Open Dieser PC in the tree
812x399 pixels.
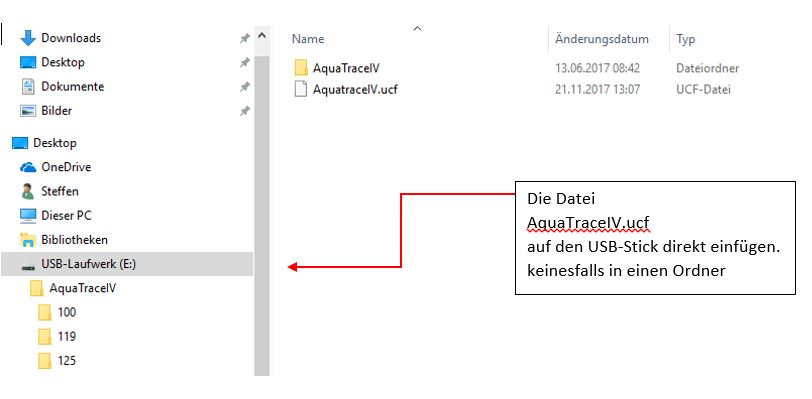66,215
